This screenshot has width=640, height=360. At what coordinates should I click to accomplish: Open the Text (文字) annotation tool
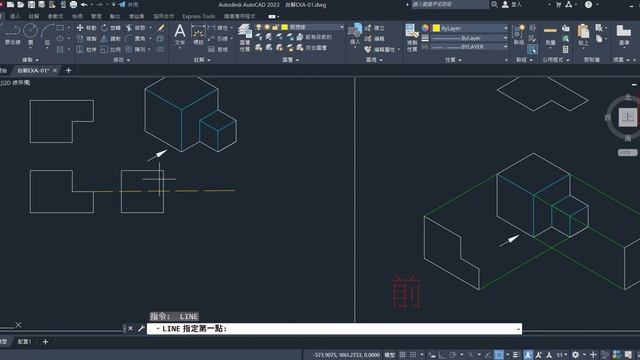(180, 35)
